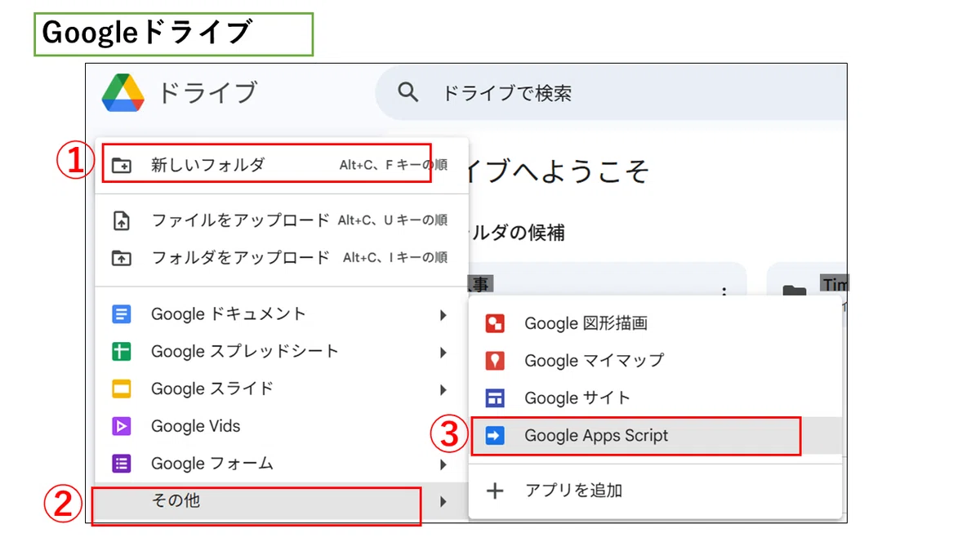
Task: Click the purple Google Forms icon
Action: pos(122,464)
